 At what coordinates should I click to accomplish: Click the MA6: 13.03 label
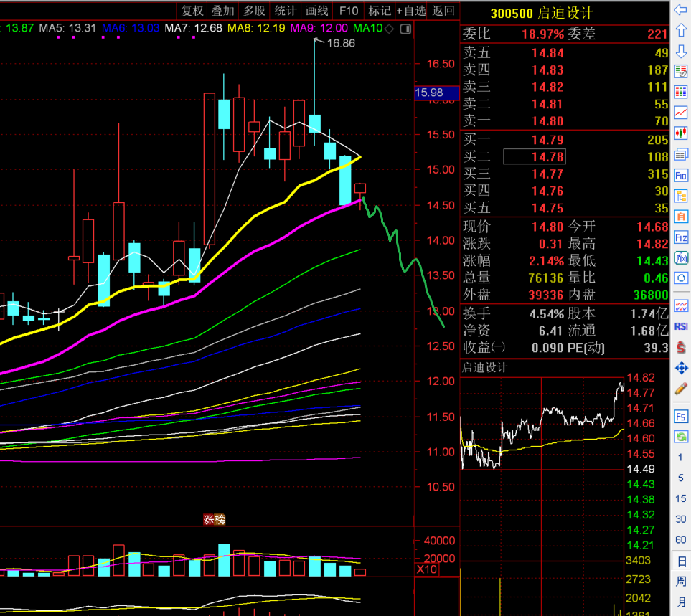[x=131, y=28]
